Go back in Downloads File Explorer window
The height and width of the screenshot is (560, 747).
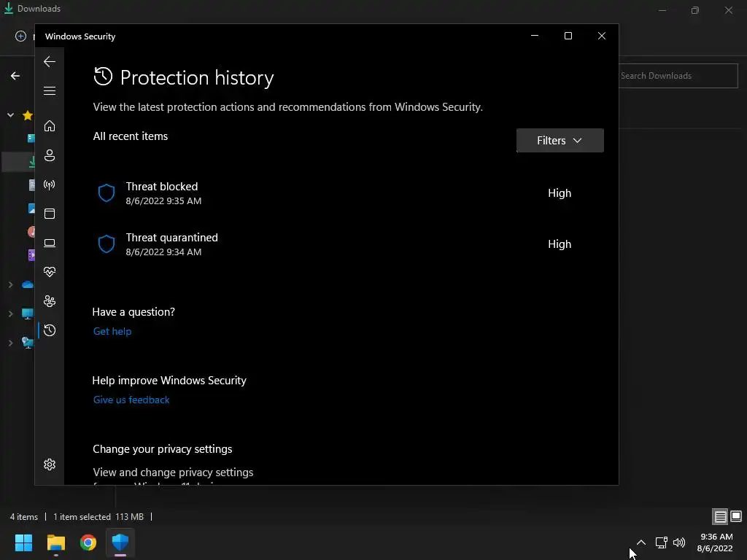pos(15,76)
